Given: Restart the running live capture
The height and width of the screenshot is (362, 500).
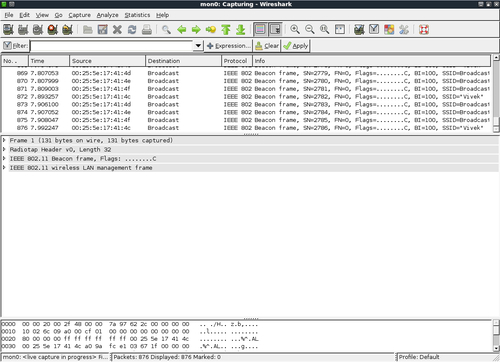Looking at the screenshot, I should pos(67,30).
